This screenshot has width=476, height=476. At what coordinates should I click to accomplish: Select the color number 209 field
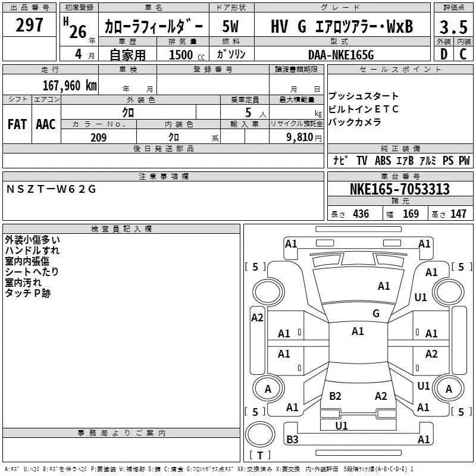(99, 137)
